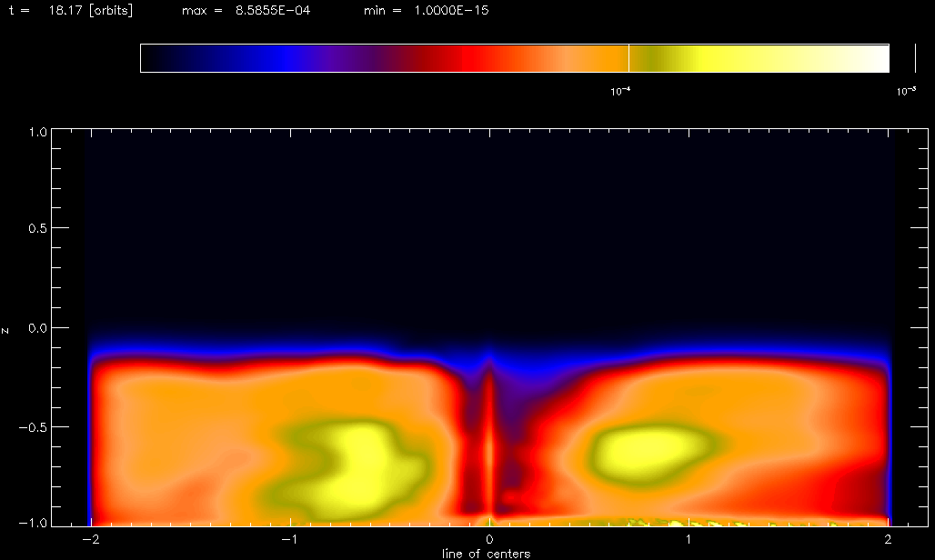Click the colorbar tick label beneath the white marker line

tap(622, 91)
